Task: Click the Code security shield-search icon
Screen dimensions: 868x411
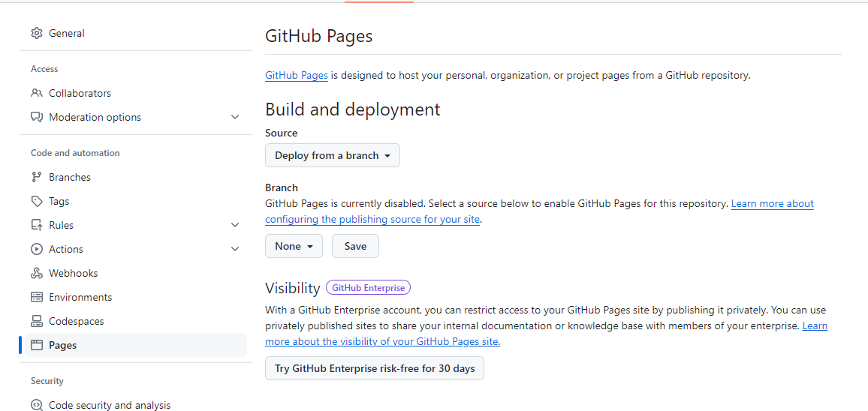Action: 37,405
